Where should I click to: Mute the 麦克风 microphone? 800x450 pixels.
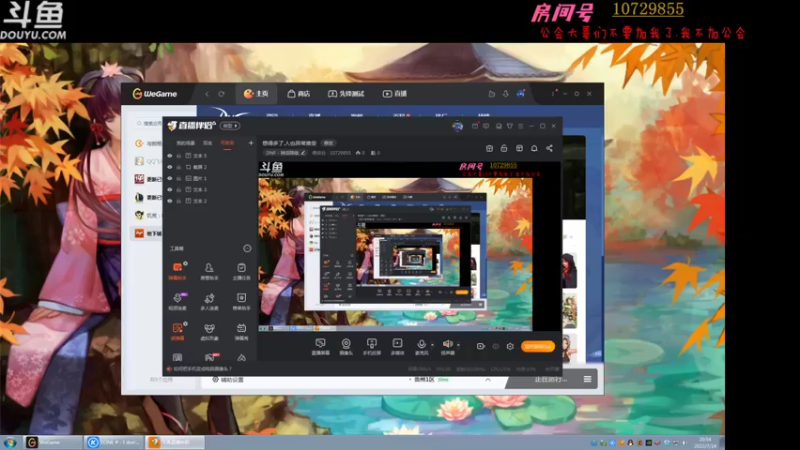point(421,346)
